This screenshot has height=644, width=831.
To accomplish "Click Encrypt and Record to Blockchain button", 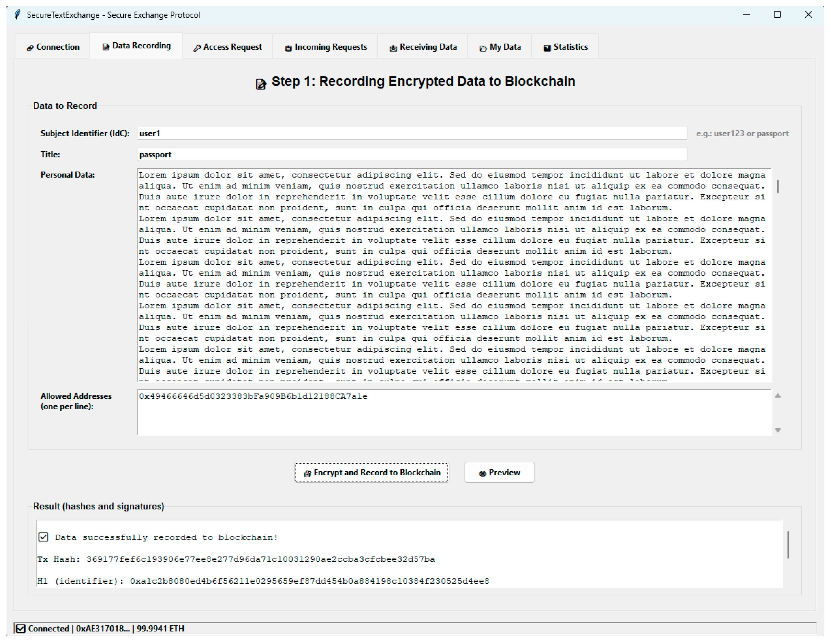I will [372, 472].
